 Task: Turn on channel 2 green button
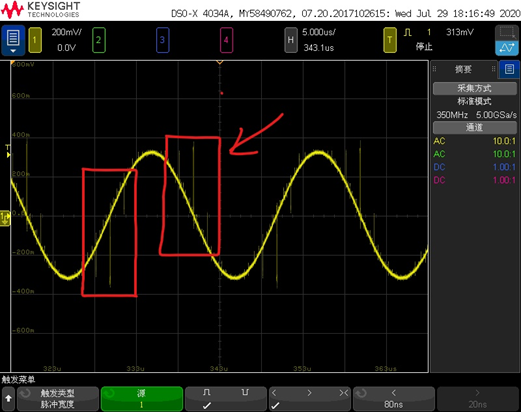tap(99, 40)
